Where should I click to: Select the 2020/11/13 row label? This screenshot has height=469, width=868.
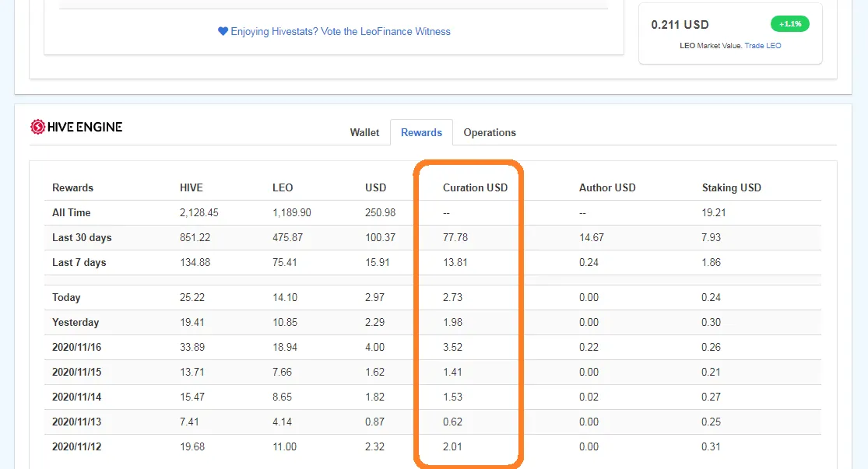(x=76, y=422)
